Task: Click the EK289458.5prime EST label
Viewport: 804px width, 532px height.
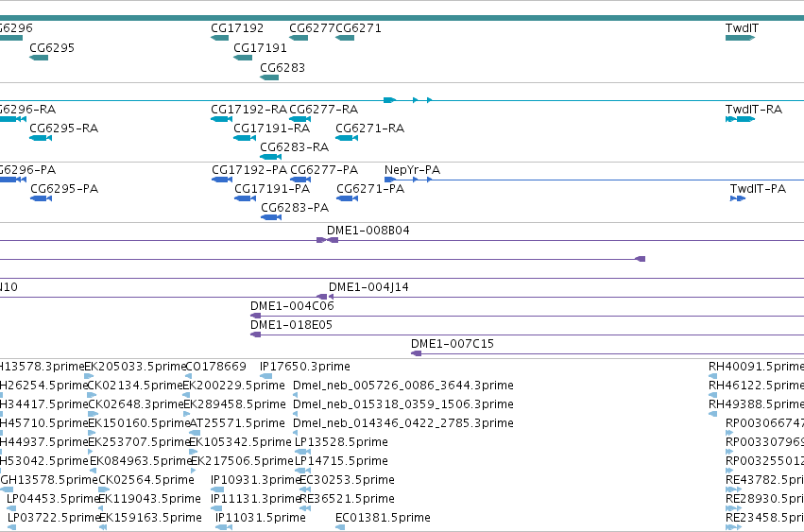Action: [235, 404]
